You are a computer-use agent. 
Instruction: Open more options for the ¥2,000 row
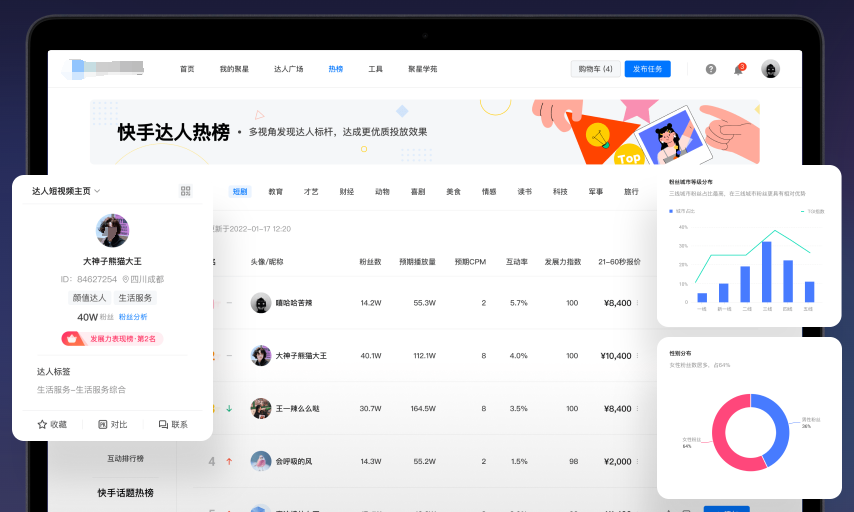point(637,461)
